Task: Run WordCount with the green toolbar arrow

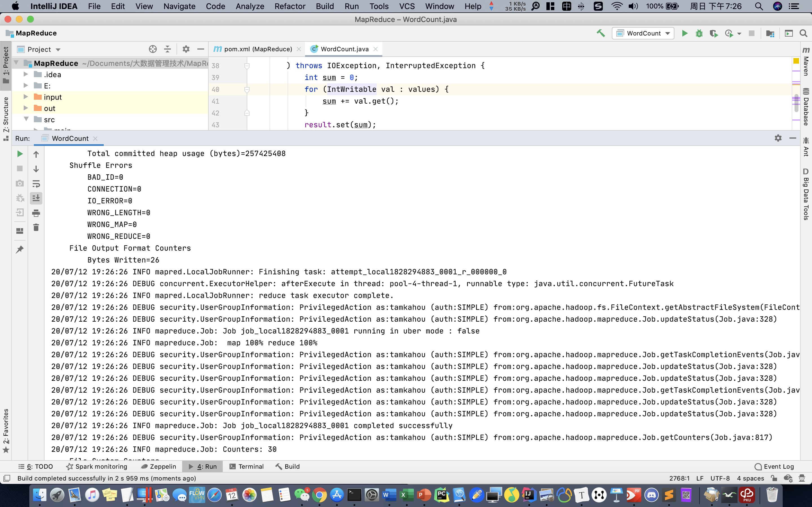Action: point(685,33)
